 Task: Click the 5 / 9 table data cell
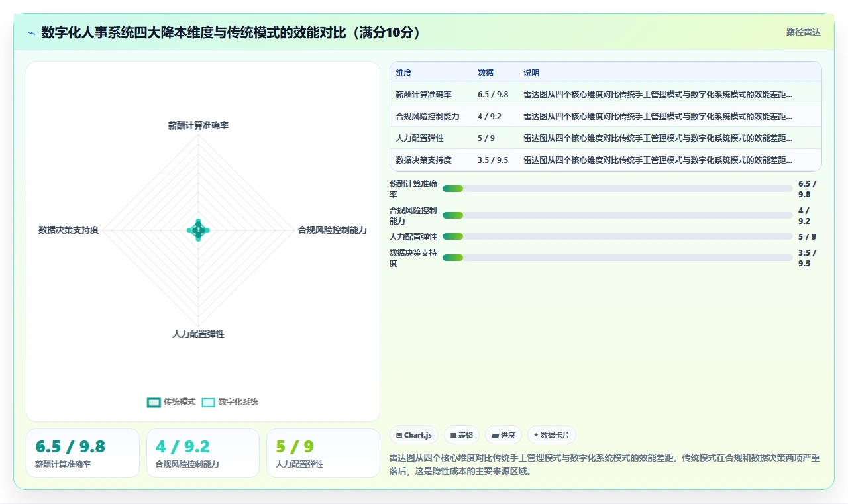click(x=494, y=138)
